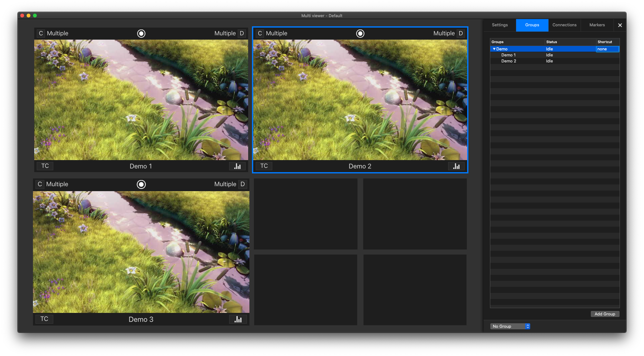This screenshot has height=356, width=644.
Task: Switch to the Settings tab
Action: 500,25
